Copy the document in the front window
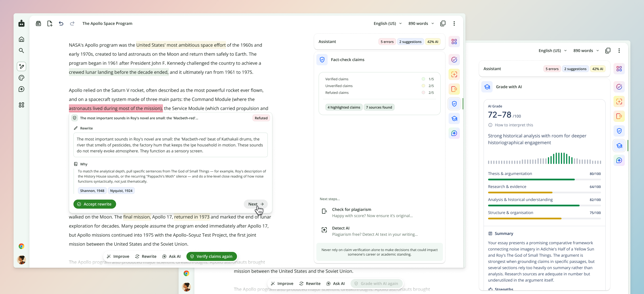Viewport: 644px width, 294px height. [443, 23]
